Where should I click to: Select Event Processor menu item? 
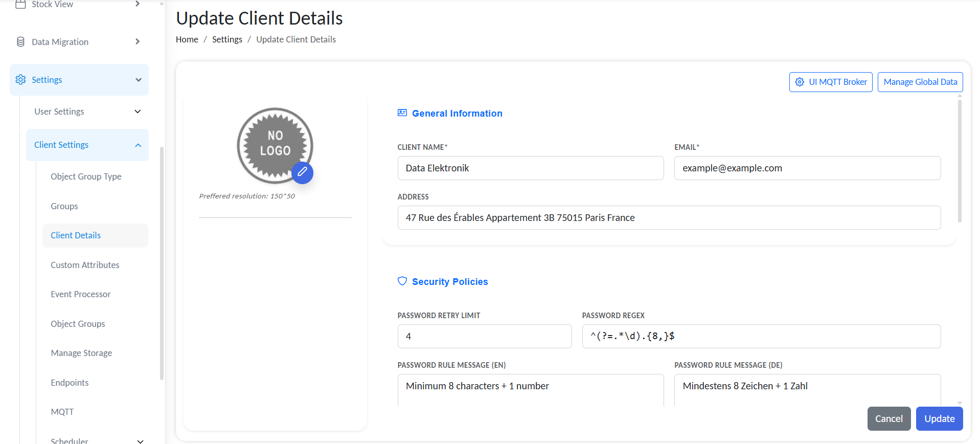coord(80,294)
